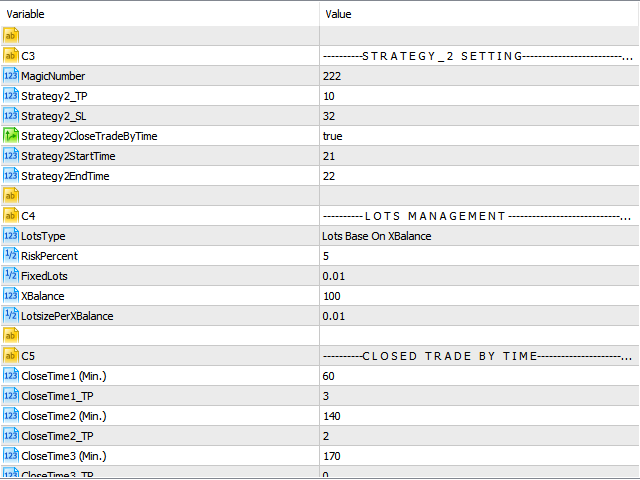Click the boolean icon next to Strategy2CloseTradeByTime
Screen dimensions: 640x480
pyautogui.click(x=11, y=136)
